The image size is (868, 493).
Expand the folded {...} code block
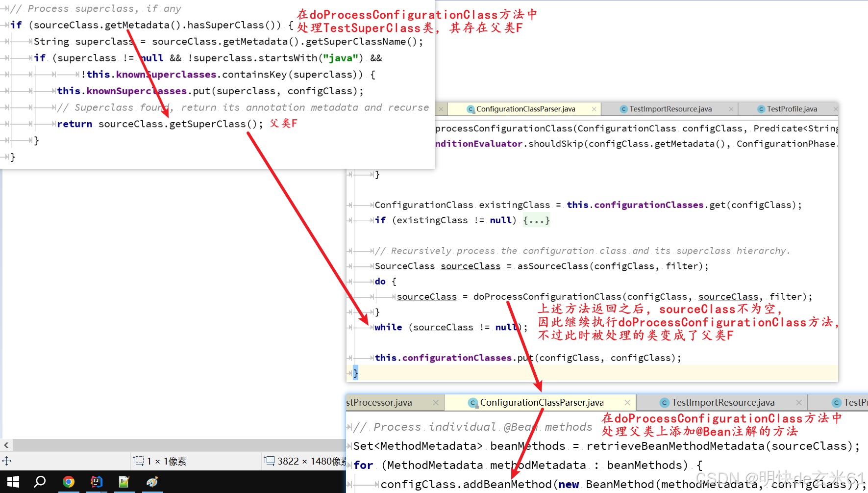536,220
